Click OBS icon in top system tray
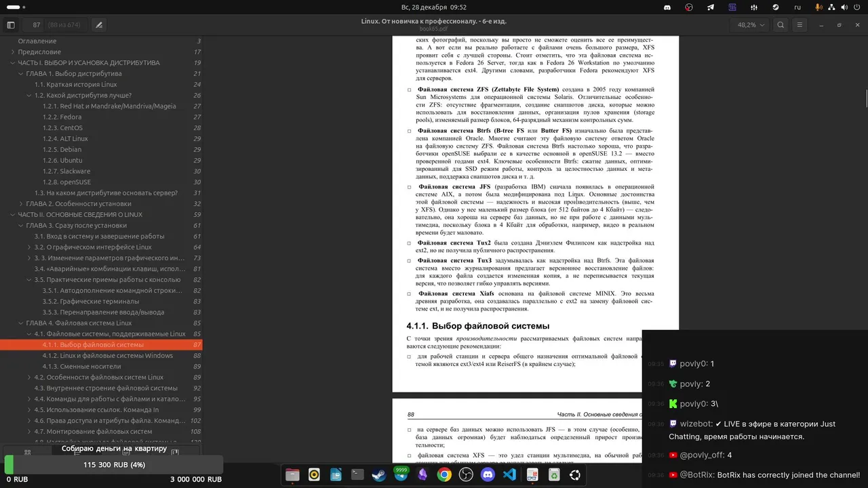868x488 pixels. (x=689, y=7)
